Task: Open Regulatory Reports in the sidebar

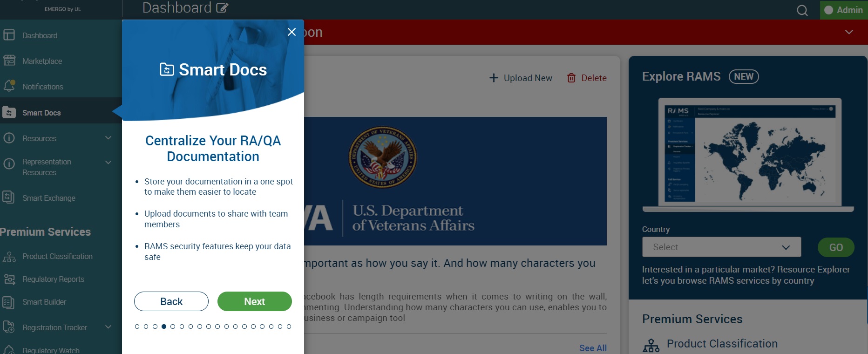Action: click(53, 279)
